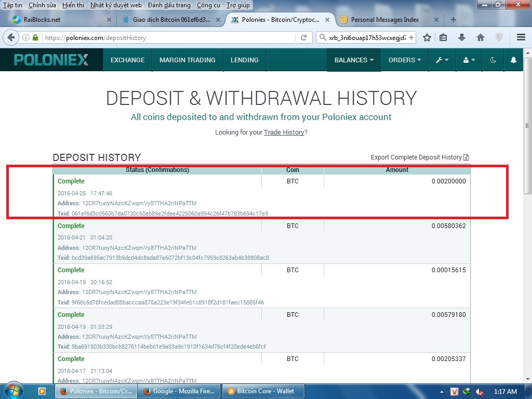Go to MARGIN TRADING section

coord(187,60)
